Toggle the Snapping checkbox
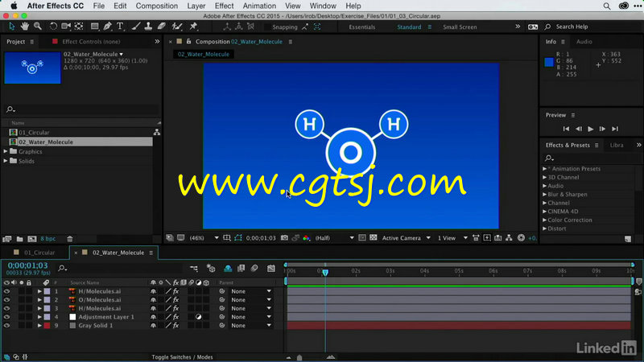 (267, 27)
